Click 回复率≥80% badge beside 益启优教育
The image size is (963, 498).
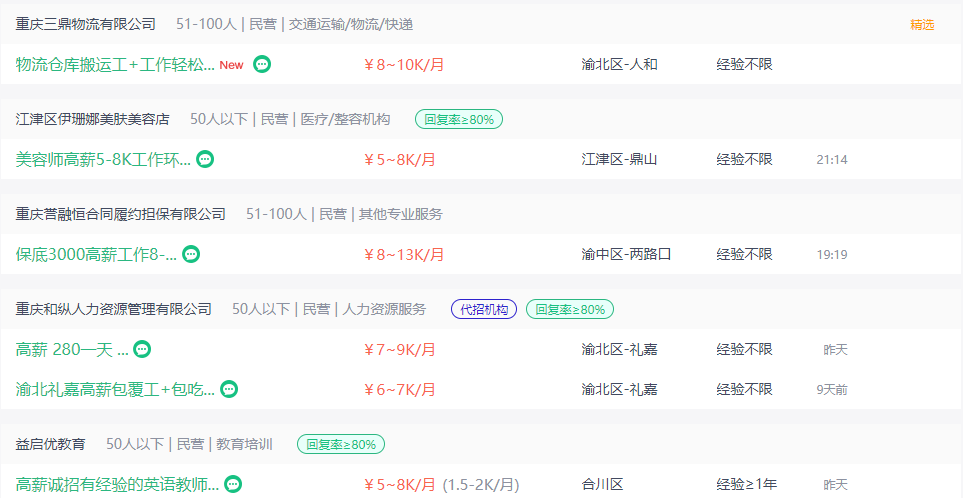click(341, 444)
